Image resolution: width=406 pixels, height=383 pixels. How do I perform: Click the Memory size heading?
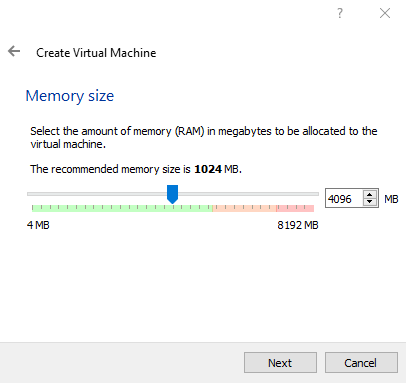[70, 96]
